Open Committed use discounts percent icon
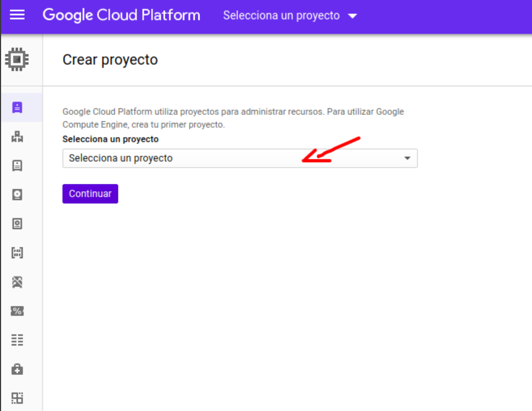532x411 pixels. (x=17, y=311)
